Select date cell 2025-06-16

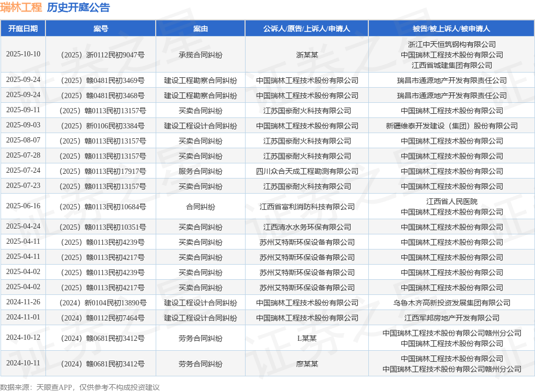coord(23,206)
